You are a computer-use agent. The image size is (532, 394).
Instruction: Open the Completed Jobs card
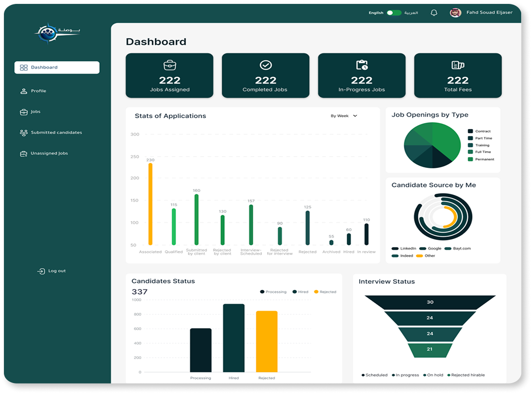coord(266,76)
